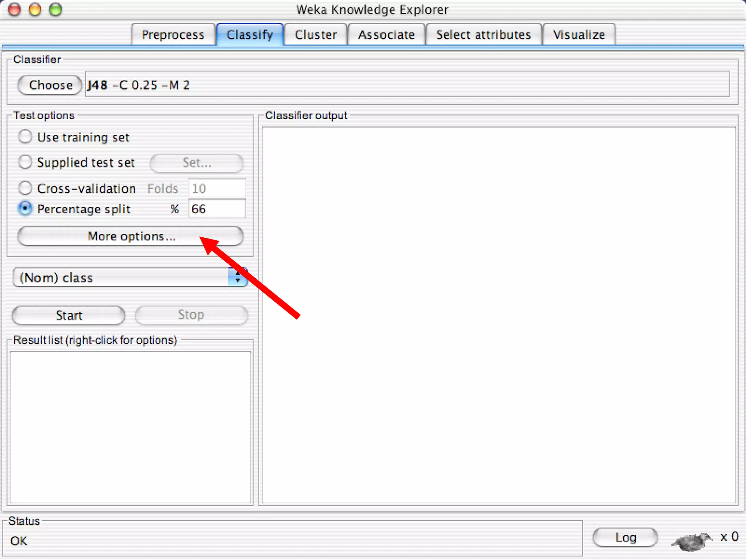Enable the Cross-validation radio button
The image size is (747, 560).
tap(25, 188)
